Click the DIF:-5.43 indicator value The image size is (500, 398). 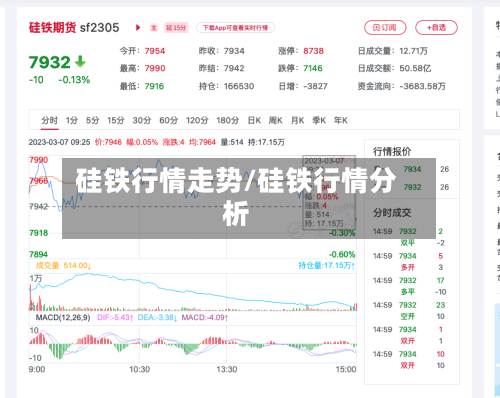click(115, 317)
